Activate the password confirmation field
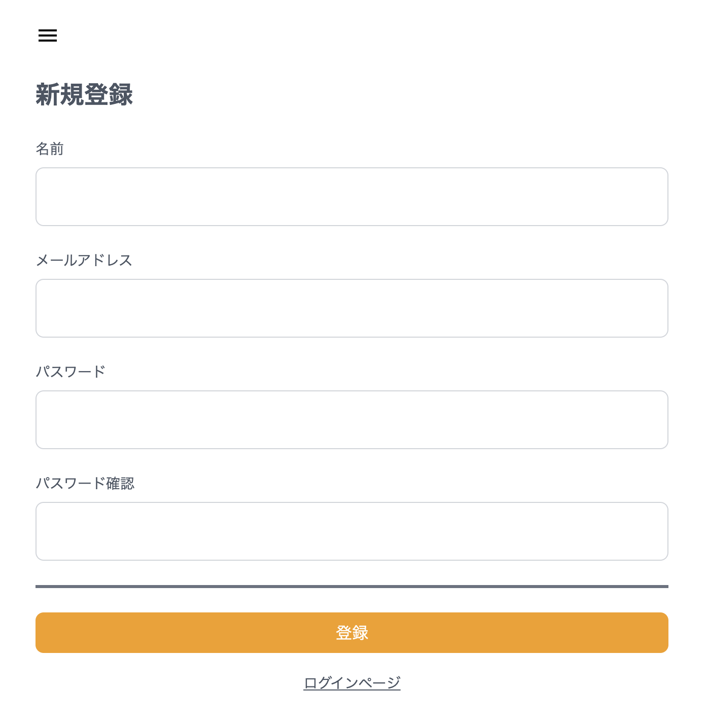 point(351,531)
